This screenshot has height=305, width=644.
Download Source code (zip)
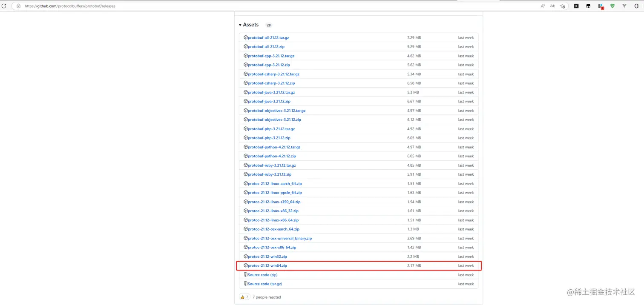click(262, 275)
